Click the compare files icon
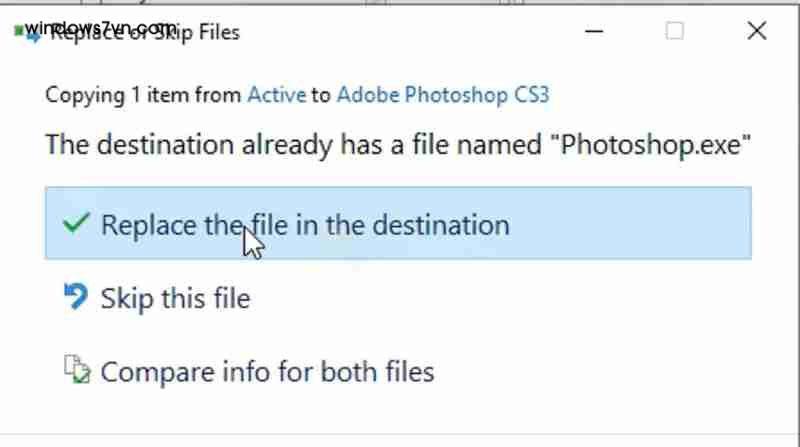 point(76,372)
